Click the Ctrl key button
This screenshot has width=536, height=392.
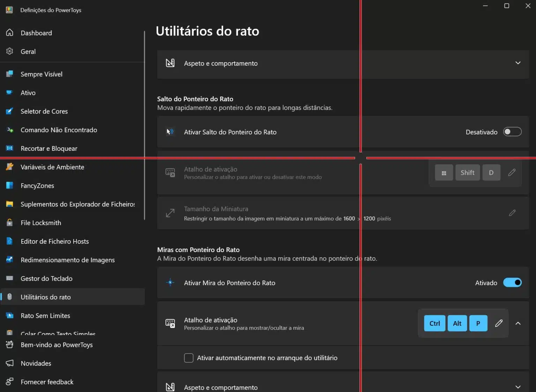(x=435, y=323)
